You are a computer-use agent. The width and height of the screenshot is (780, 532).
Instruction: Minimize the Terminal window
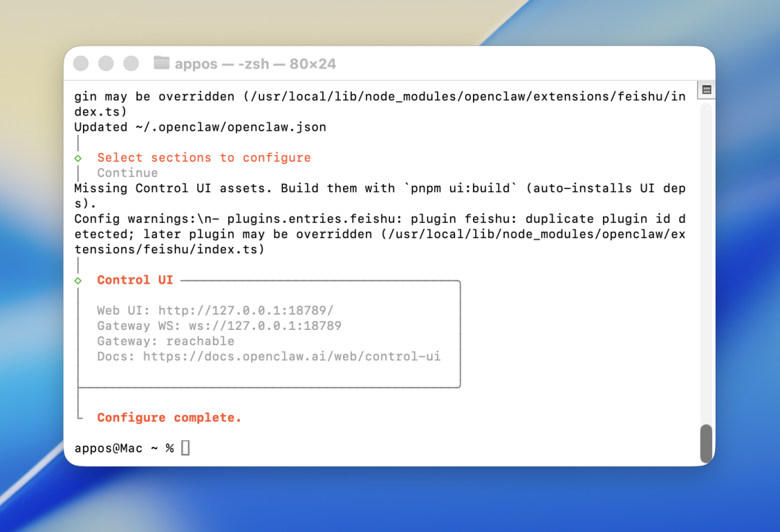coord(105,64)
